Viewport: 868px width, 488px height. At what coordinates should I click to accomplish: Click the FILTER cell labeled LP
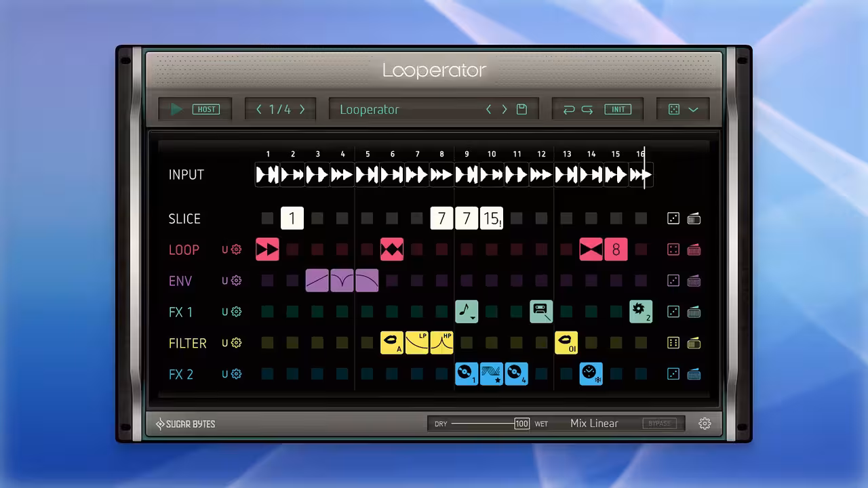point(417,343)
